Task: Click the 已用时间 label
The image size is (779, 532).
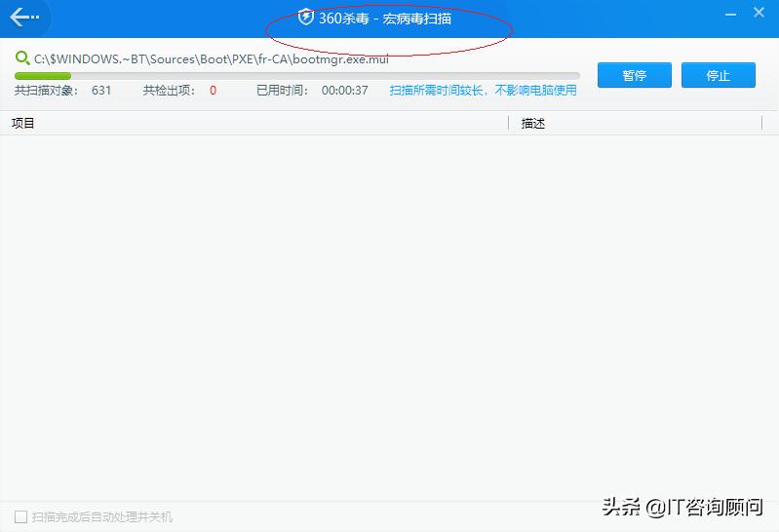Action: pyautogui.click(x=282, y=91)
